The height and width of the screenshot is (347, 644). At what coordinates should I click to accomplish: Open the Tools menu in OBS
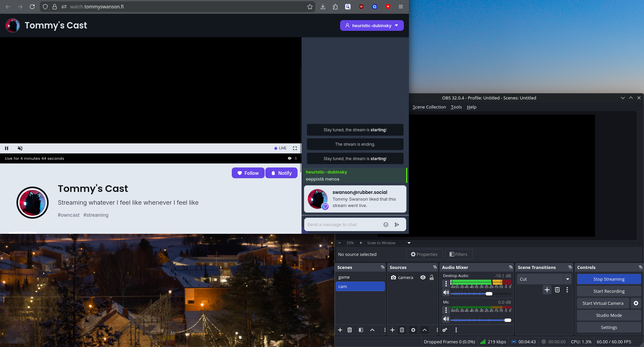click(x=456, y=107)
